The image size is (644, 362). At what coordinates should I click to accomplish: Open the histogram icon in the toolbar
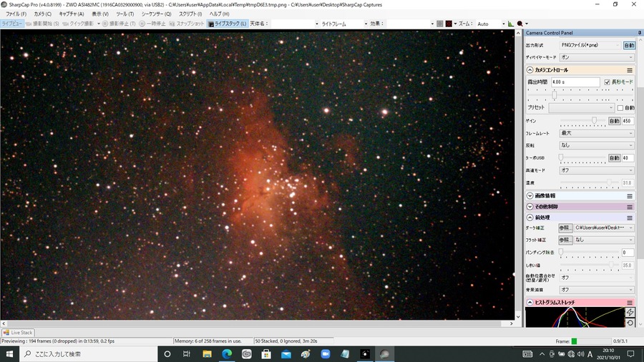(x=510, y=24)
